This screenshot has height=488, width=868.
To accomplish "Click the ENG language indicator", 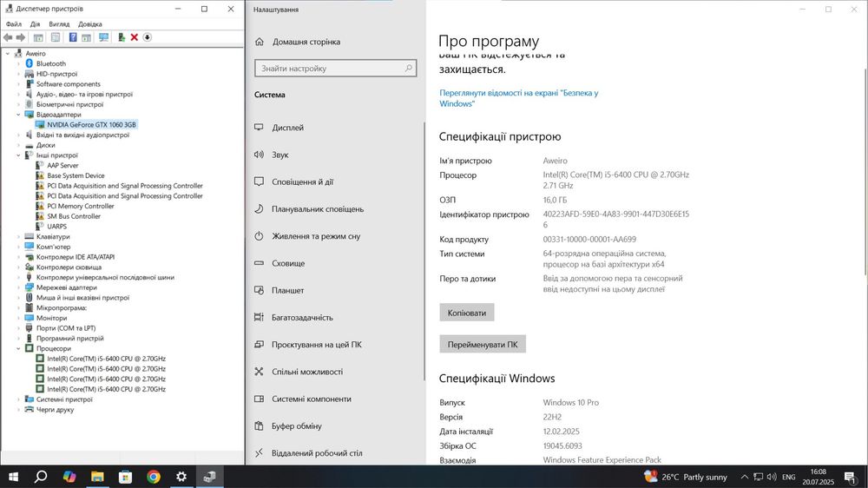I will click(789, 478).
